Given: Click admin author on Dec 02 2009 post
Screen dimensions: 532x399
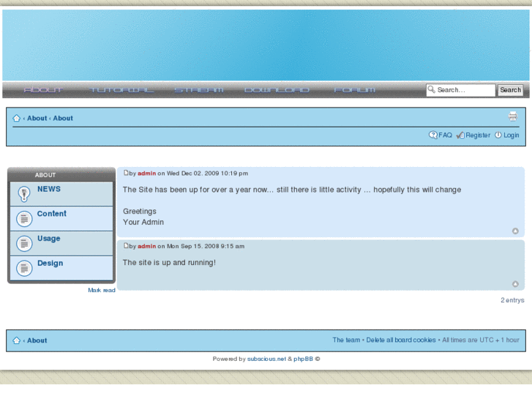Looking at the screenshot, I should click(x=146, y=174).
